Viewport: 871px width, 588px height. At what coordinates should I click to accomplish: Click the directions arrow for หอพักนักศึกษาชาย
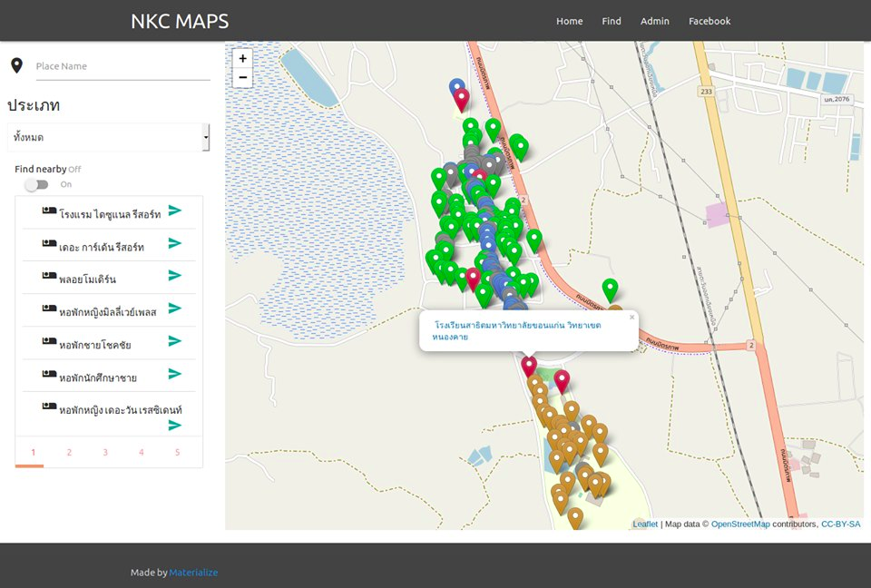coord(172,374)
